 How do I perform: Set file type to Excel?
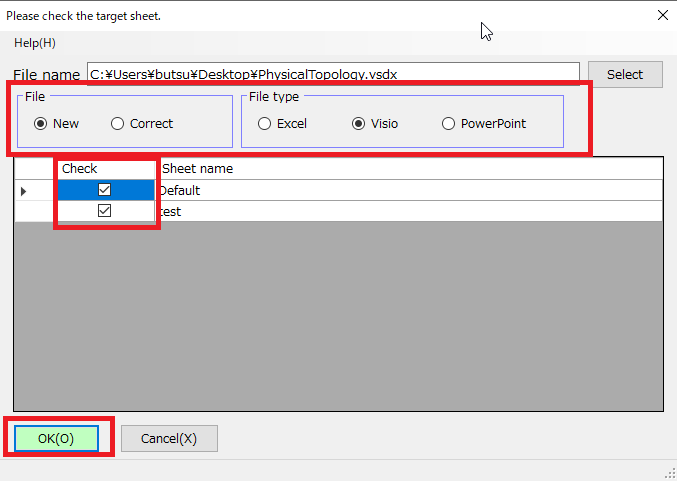click(x=265, y=124)
